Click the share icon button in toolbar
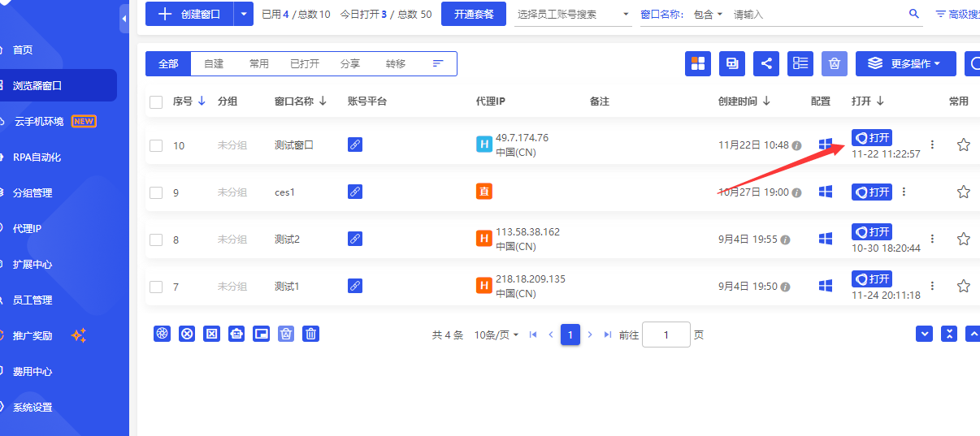The width and height of the screenshot is (980, 436). (x=765, y=64)
